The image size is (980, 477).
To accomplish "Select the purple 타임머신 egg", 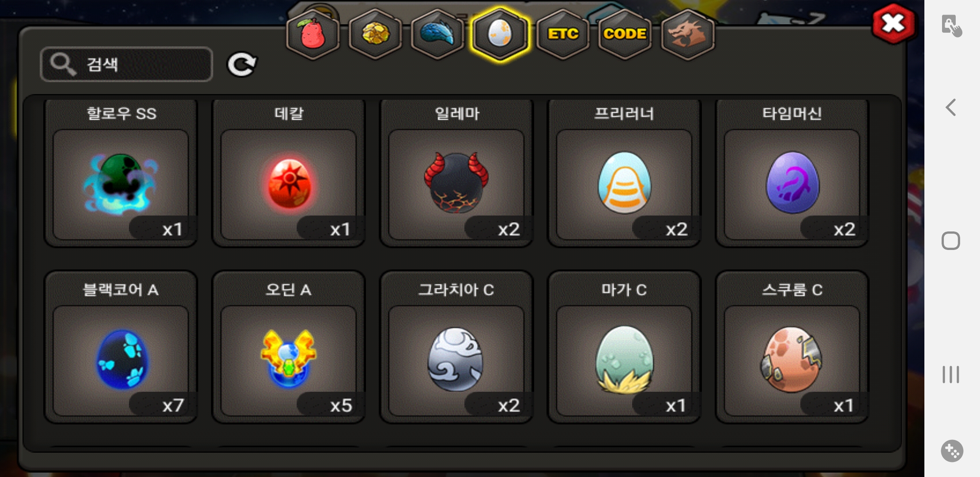I will pyautogui.click(x=792, y=173).
